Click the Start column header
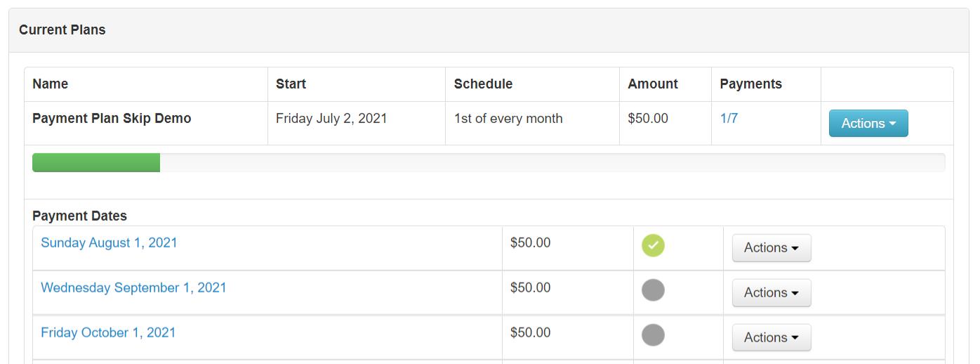Image resolution: width=980 pixels, height=364 pixels. [291, 84]
